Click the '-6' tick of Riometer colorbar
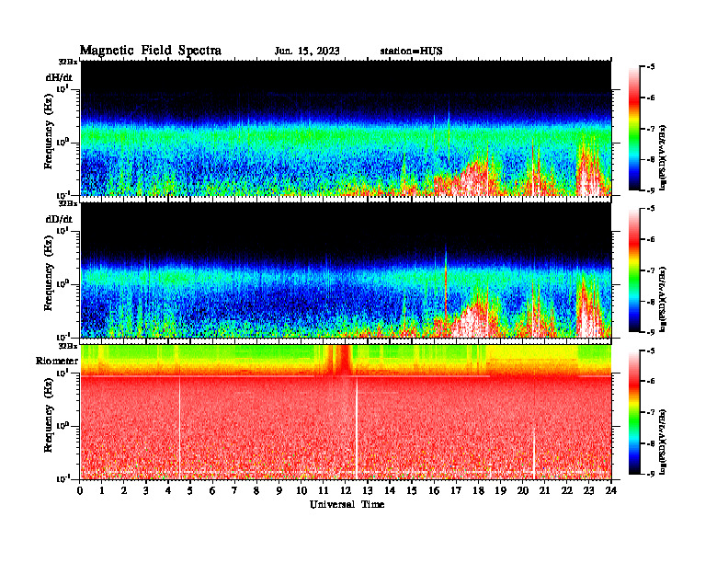Viewport: 728px width, 563px height. (651, 382)
